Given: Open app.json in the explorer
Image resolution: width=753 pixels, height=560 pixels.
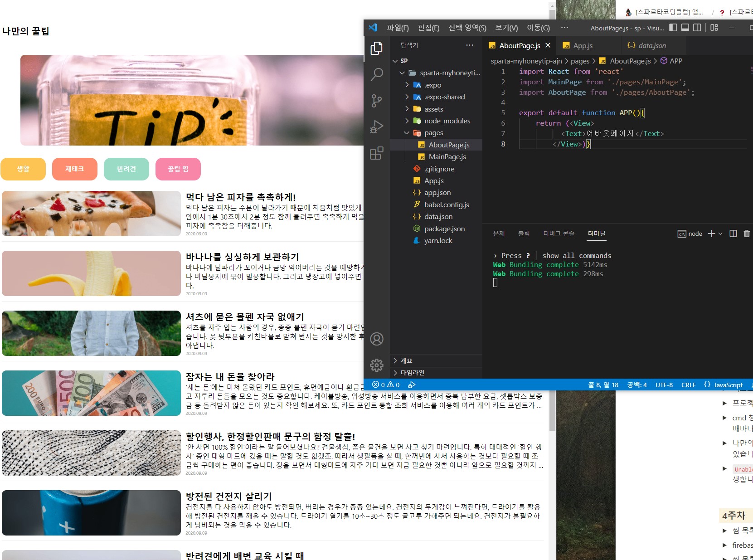Looking at the screenshot, I should coord(436,193).
